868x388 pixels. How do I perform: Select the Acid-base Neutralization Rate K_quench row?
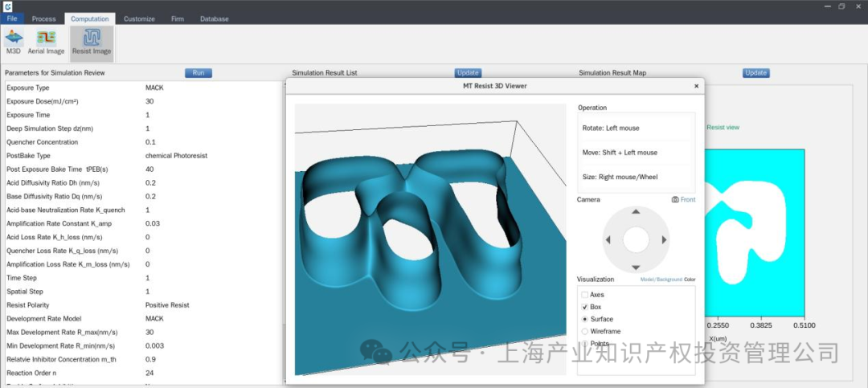[x=144, y=210]
